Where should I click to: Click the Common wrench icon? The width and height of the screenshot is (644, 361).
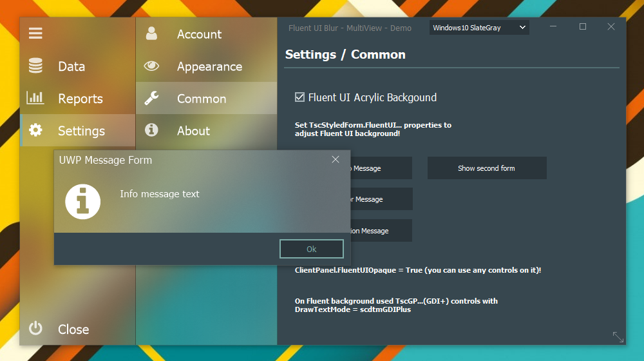(x=151, y=98)
